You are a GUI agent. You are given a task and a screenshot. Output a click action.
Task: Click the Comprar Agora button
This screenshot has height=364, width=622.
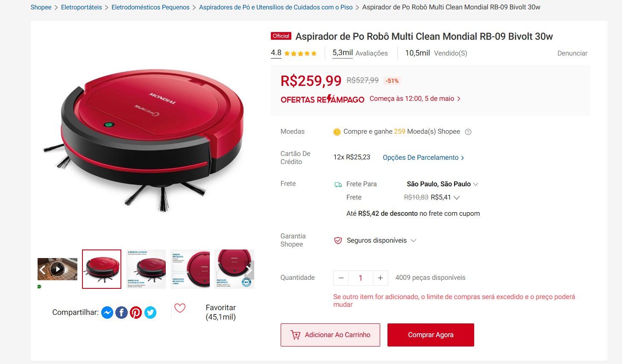pos(431,335)
